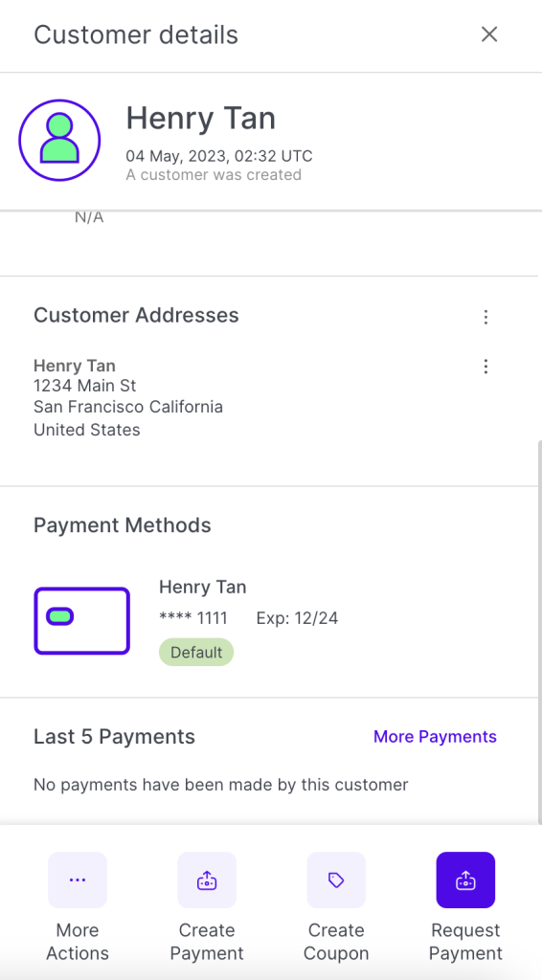The image size is (542, 980).
Task: Click the Create Payment icon
Action: 207,880
